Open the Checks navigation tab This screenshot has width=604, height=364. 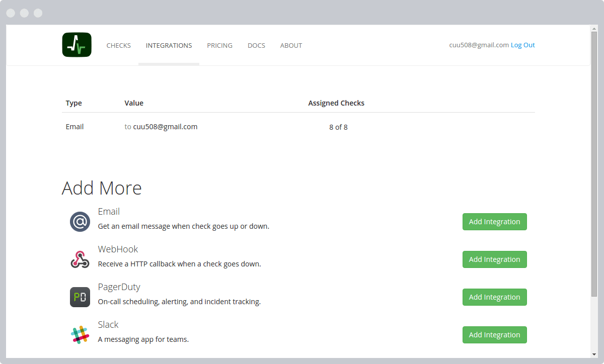pyautogui.click(x=118, y=45)
